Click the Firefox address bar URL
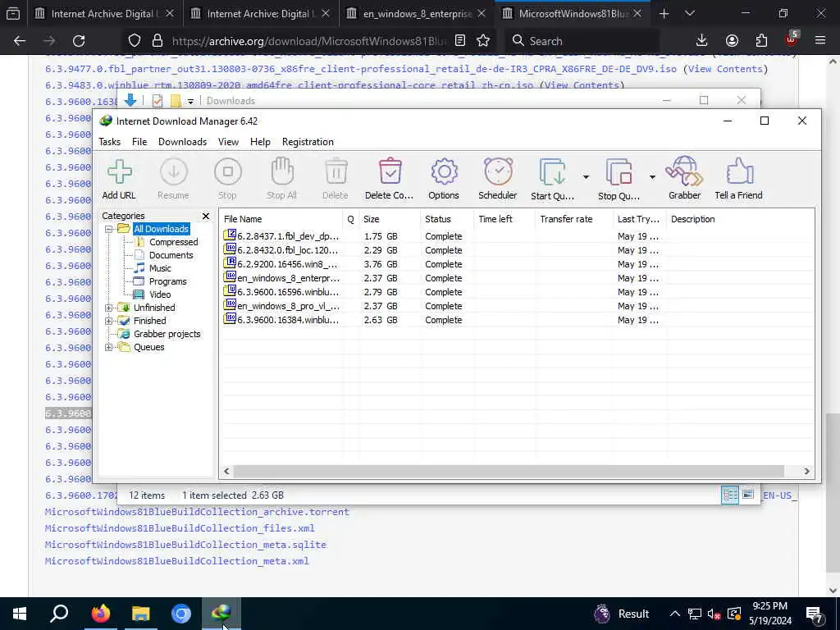 pos(309,41)
